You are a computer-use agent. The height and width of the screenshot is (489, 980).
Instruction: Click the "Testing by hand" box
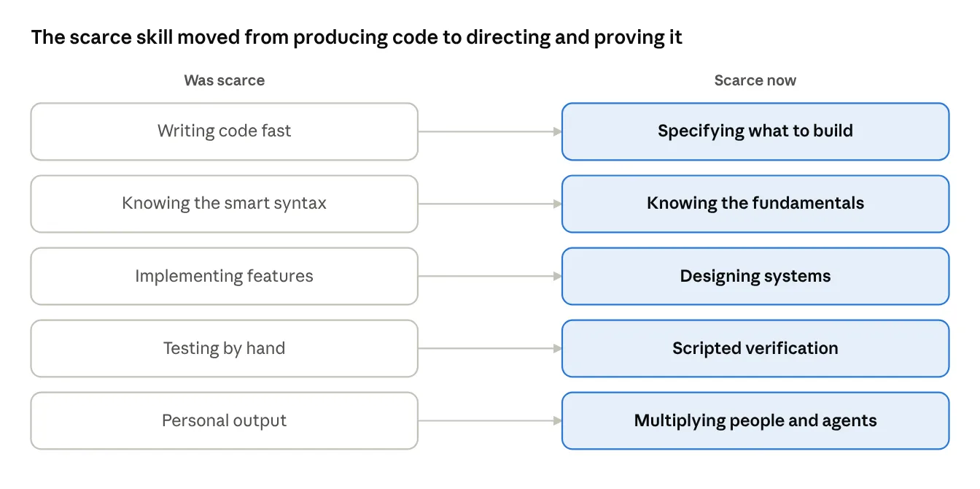coord(225,348)
